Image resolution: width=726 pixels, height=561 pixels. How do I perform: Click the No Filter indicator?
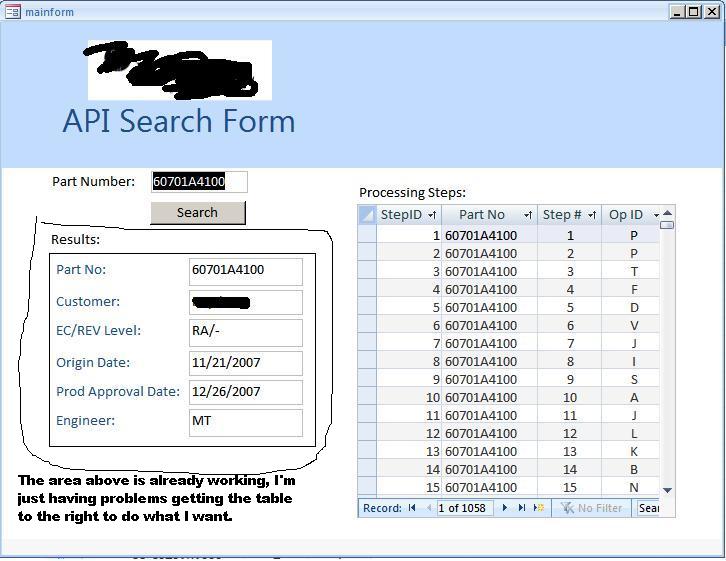click(x=591, y=508)
